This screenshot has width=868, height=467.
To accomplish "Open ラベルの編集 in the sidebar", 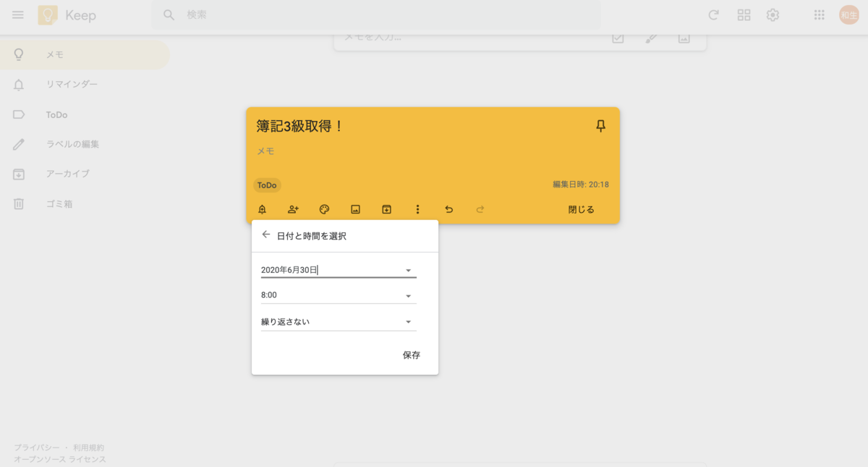I will coord(85,144).
